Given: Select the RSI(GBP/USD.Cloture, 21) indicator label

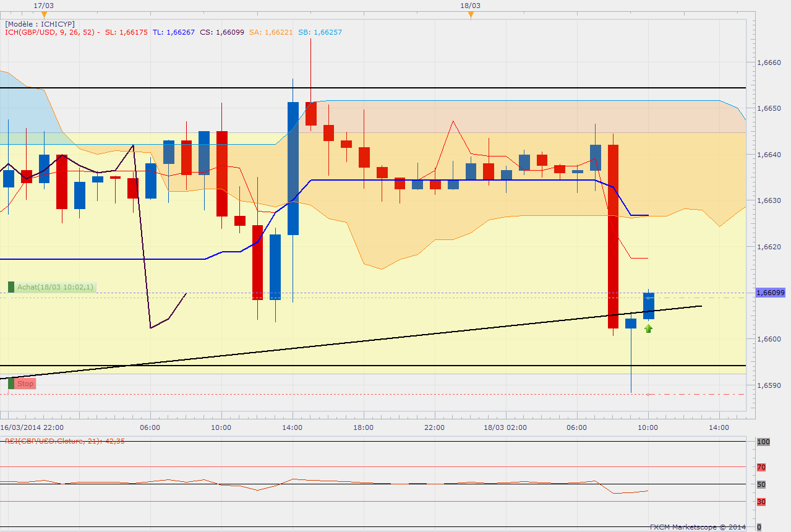Looking at the screenshot, I should point(65,441).
